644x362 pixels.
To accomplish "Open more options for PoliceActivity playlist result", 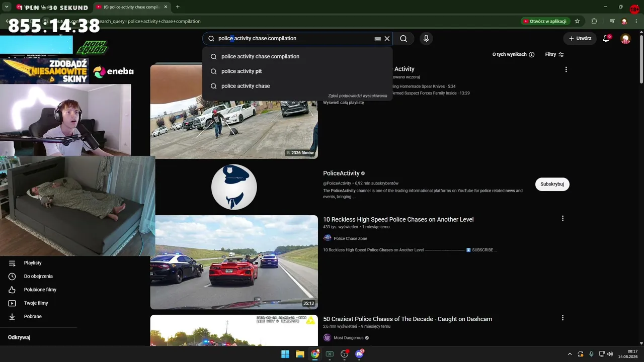I will (x=566, y=69).
